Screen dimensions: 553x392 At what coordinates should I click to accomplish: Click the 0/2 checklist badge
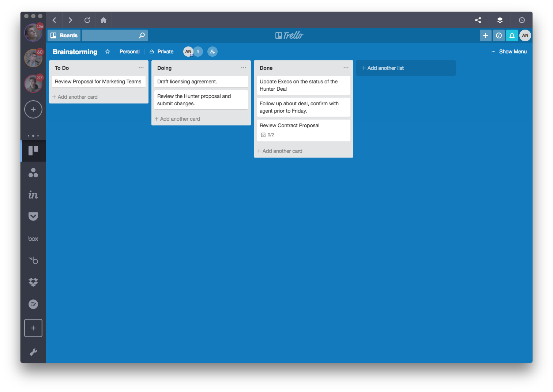pyautogui.click(x=268, y=135)
